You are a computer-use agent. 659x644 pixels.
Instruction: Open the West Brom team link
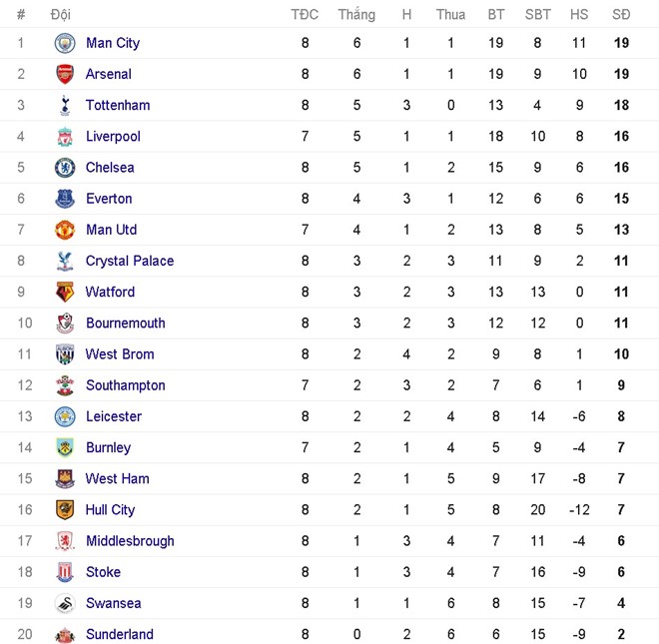[x=120, y=353]
